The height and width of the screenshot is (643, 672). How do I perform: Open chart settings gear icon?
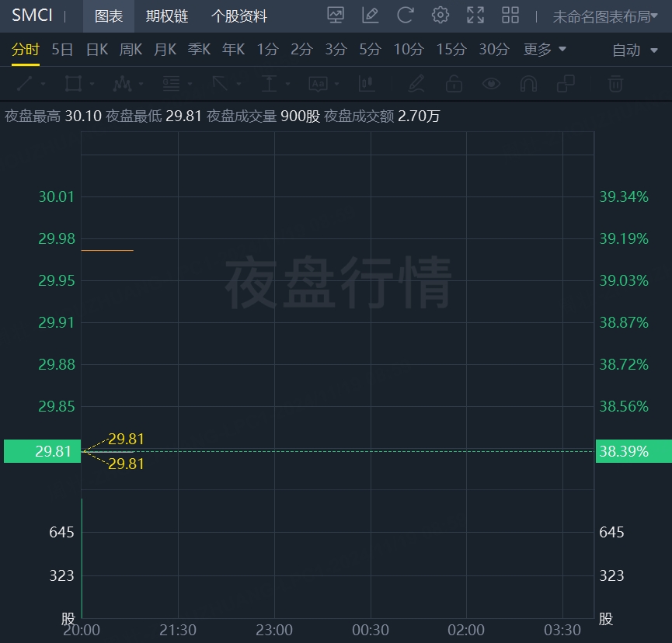click(440, 16)
